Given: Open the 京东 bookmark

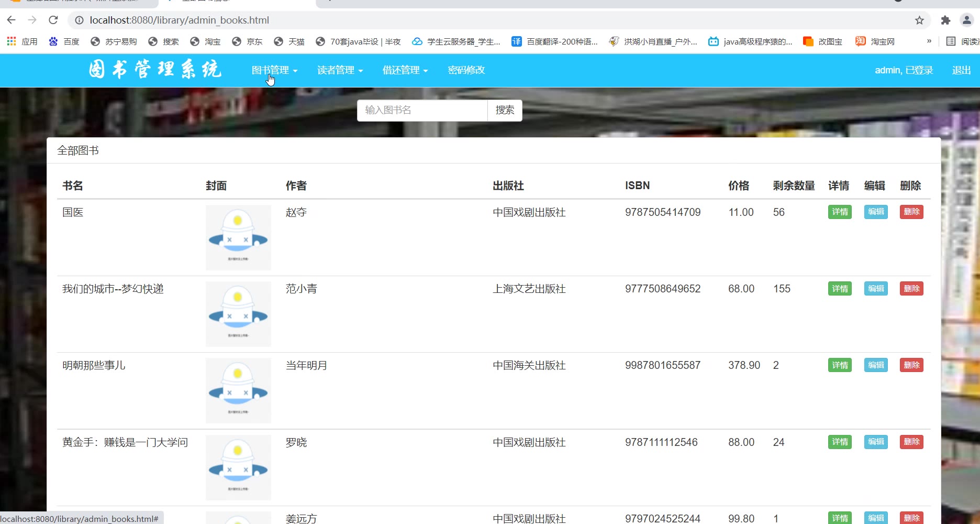Looking at the screenshot, I should click(247, 41).
